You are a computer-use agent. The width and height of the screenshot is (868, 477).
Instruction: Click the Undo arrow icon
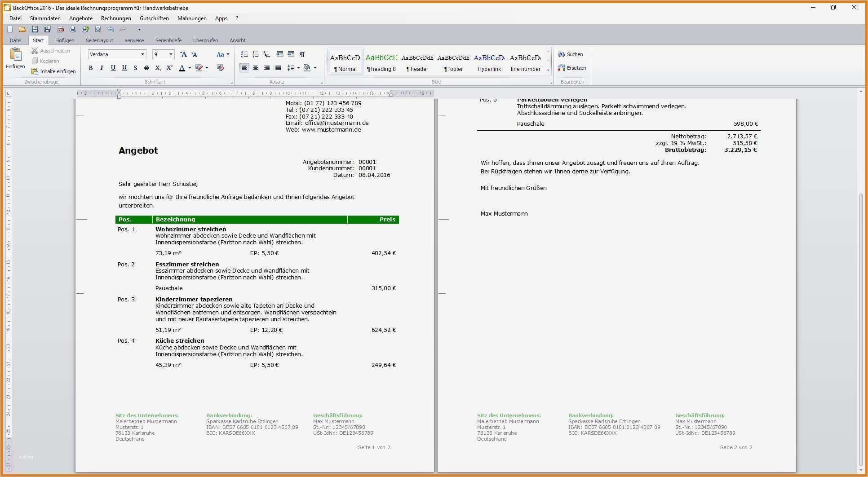pos(111,29)
